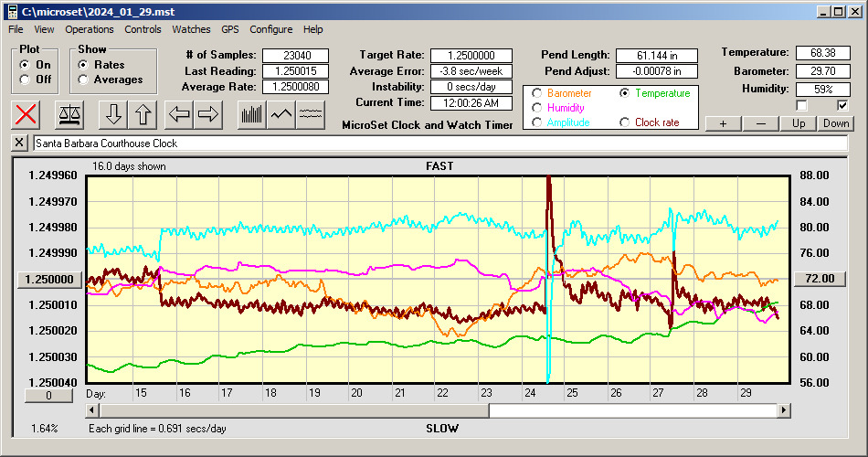Click the Temperature value 68.38
Screen dimensions: 868x457
click(822, 53)
